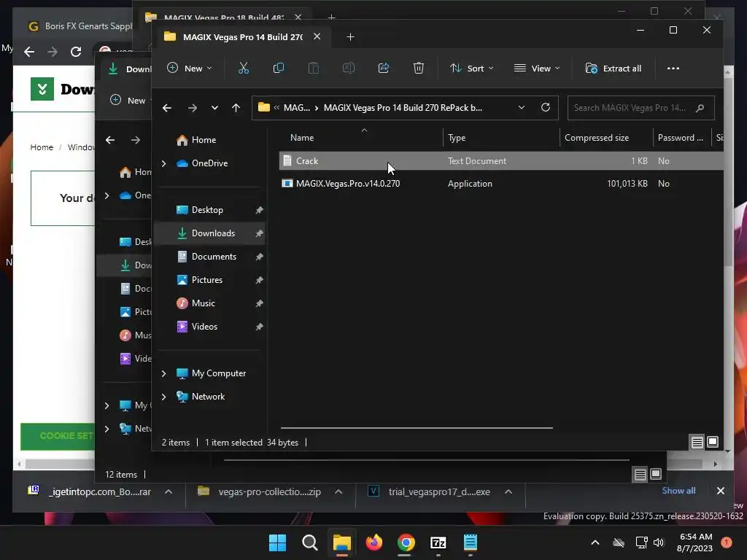Image resolution: width=747 pixels, height=560 pixels.
Task: Select the MAGIX Vegas Pro 18 Build background tab
Action: [224, 17]
